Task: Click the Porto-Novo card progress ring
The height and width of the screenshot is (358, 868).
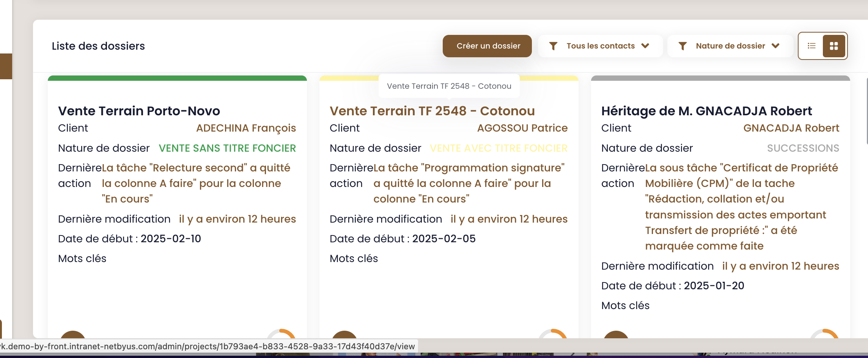Action: click(x=281, y=334)
